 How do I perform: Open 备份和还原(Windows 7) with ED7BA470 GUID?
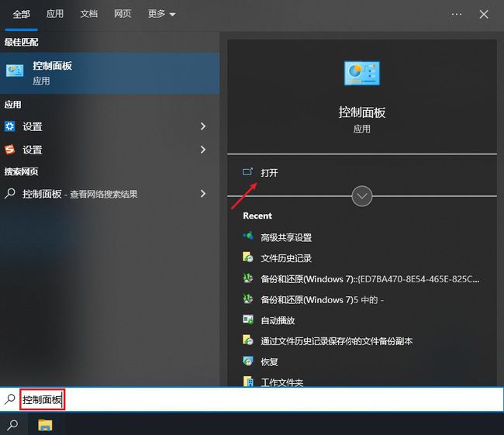tap(370, 279)
